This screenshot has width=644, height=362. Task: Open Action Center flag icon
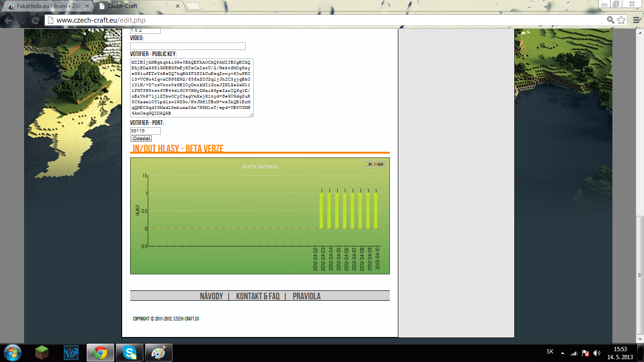point(586,353)
